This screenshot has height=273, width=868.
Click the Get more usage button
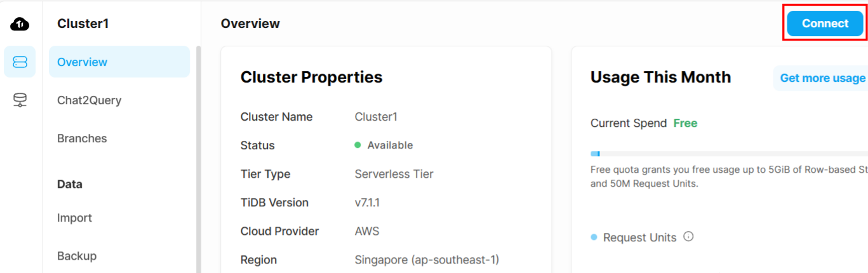click(x=822, y=78)
